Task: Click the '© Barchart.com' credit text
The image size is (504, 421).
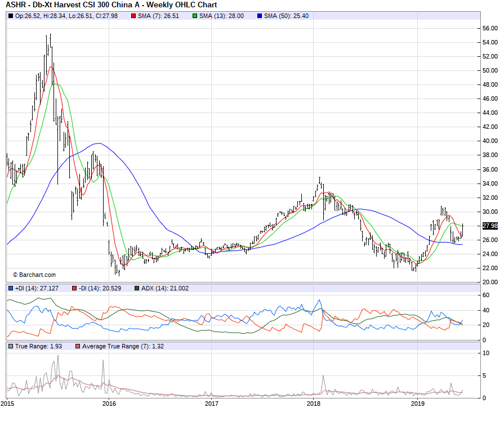Action: tap(34, 275)
